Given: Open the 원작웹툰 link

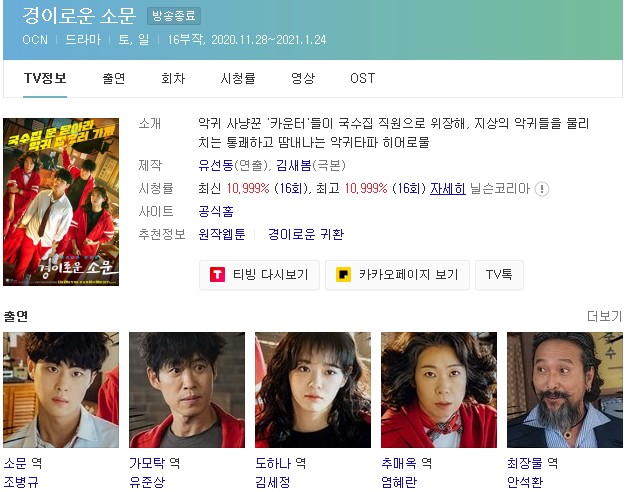Looking at the screenshot, I should pyautogui.click(x=222, y=234).
